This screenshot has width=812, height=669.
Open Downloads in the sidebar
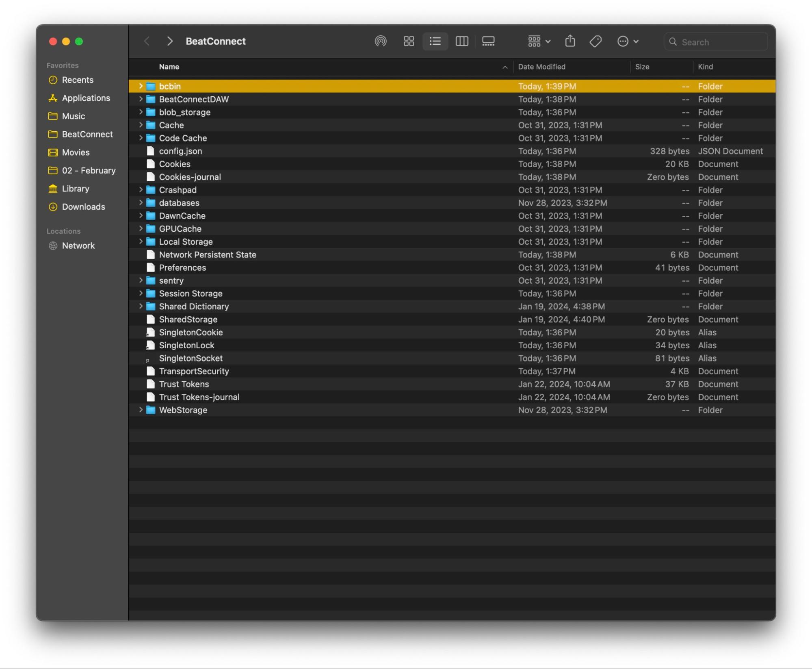pyautogui.click(x=76, y=207)
